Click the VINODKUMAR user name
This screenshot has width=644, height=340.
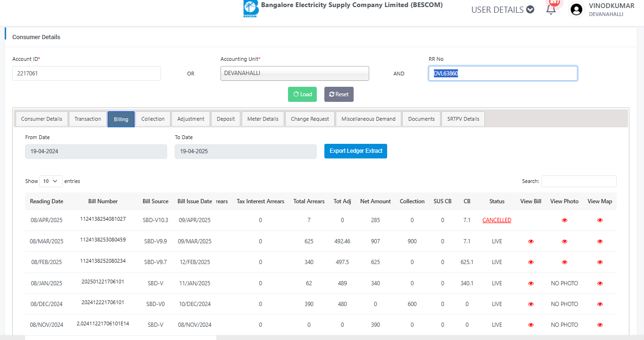611,6
